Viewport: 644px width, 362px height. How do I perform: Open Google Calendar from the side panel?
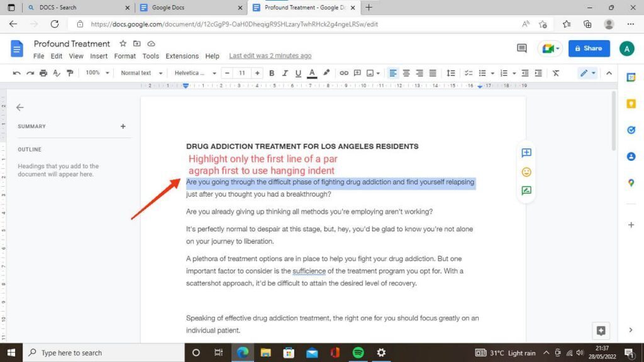click(631, 77)
